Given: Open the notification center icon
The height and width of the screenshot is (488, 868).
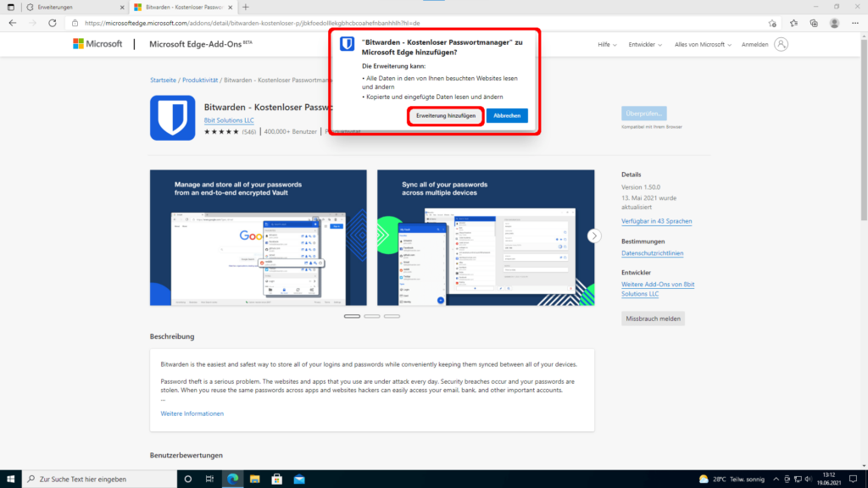Looking at the screenshot, I should tap(853, 480).
